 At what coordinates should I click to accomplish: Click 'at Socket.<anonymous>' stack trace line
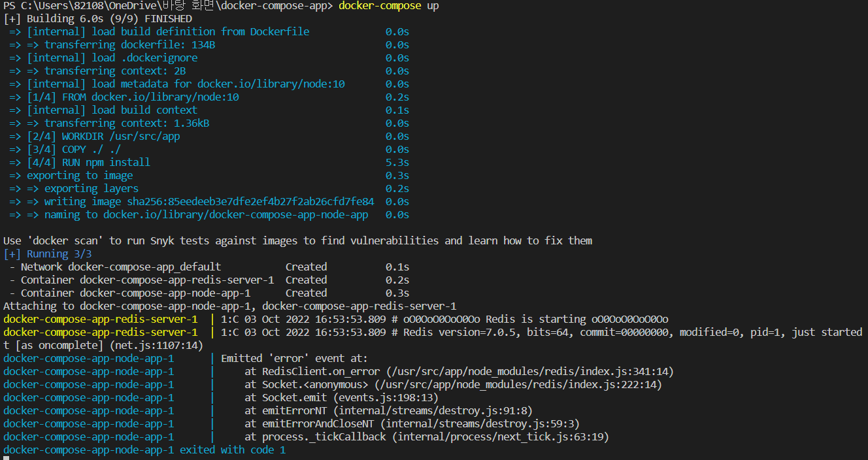click(333, 385)
